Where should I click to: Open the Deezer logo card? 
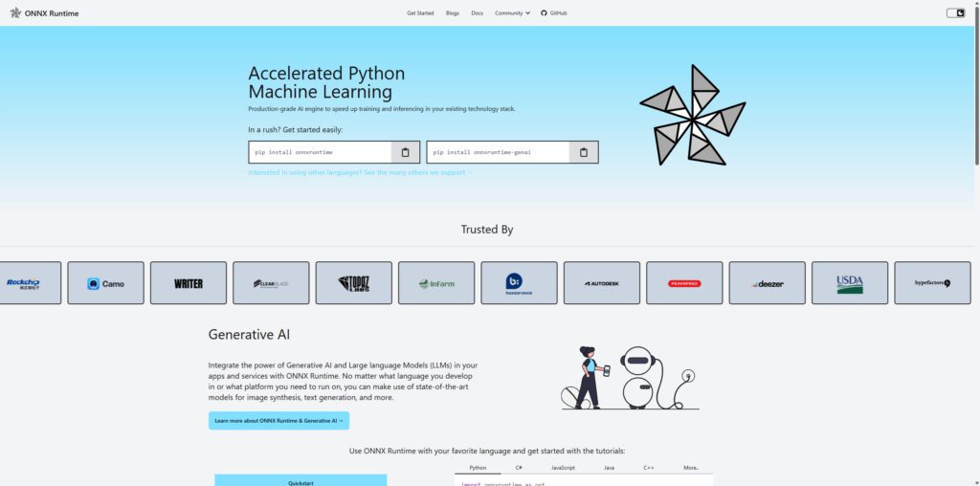767,283
